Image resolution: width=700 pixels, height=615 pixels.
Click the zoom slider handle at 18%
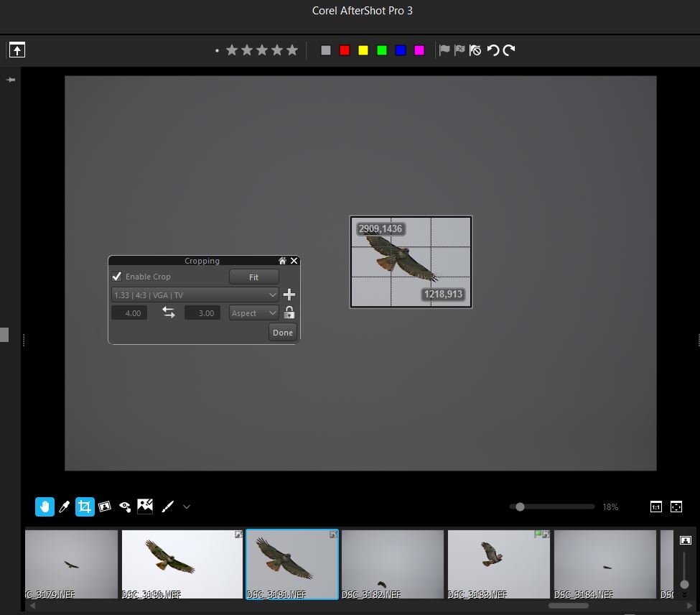tap(520, 507)
